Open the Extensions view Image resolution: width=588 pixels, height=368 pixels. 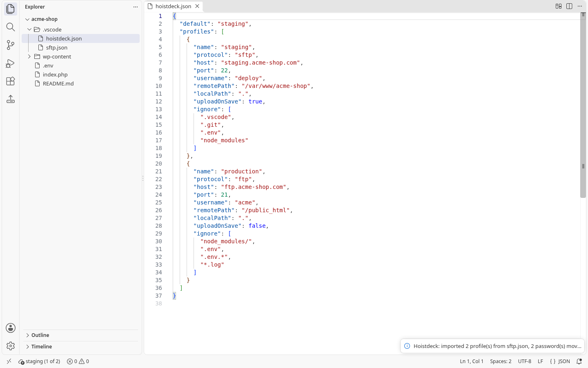pos(11,81)
